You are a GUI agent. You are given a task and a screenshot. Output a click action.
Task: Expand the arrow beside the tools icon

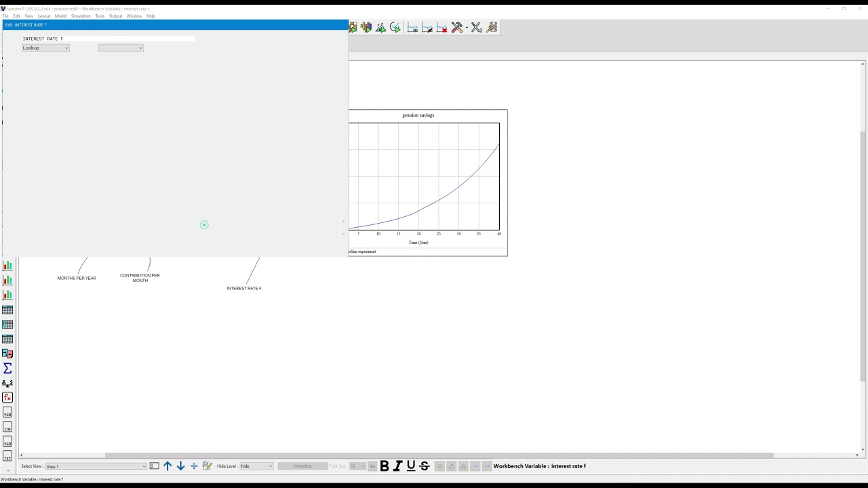pyautogui.click(x=467, y=28)
